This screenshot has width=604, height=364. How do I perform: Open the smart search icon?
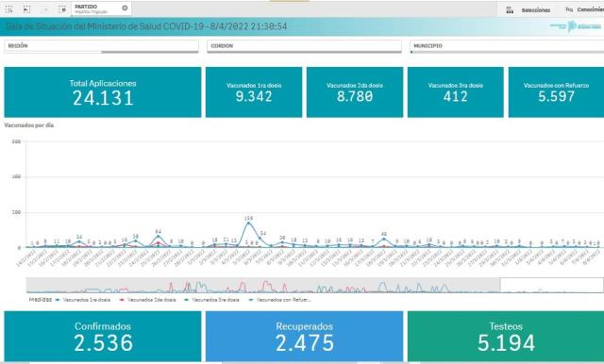point(8,9)
